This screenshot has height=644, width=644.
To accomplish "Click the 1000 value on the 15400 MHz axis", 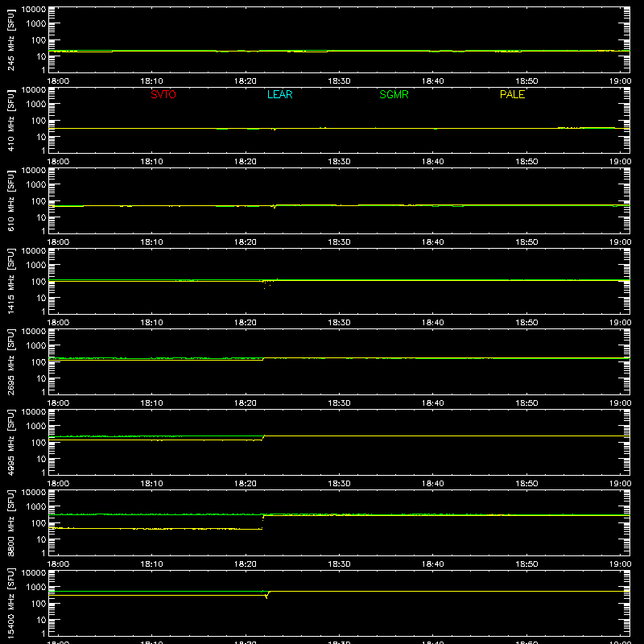I will [36, 588].
